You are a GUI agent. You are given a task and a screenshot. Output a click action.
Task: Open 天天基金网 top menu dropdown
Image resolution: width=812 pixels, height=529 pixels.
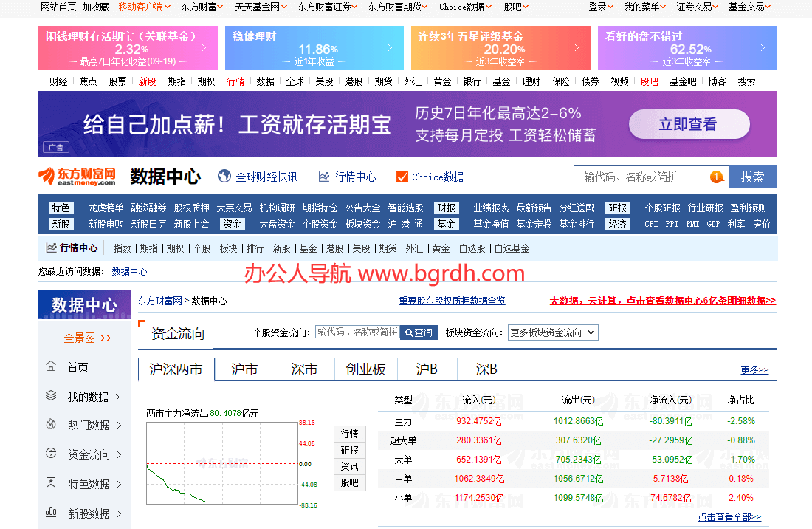click(261, 7)
